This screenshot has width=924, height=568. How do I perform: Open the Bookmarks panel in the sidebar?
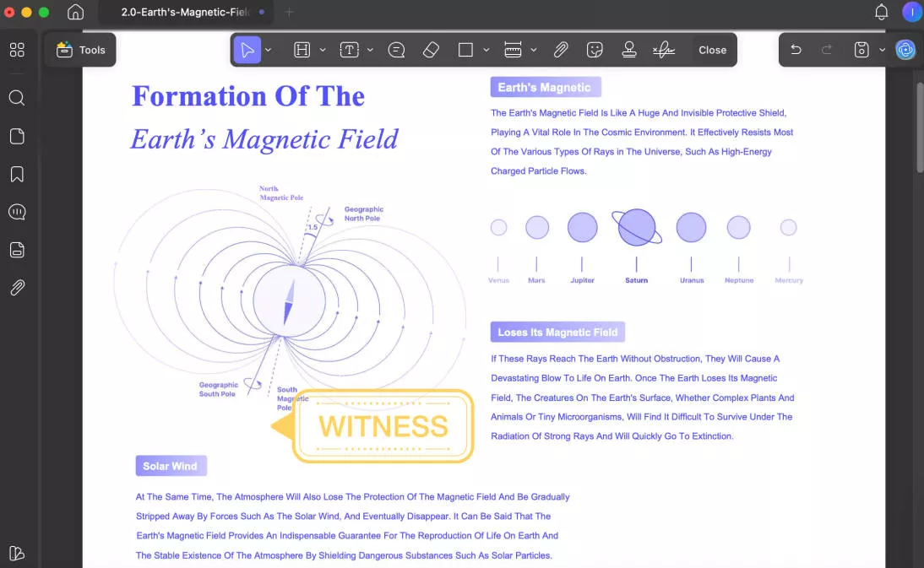point(17,174)
